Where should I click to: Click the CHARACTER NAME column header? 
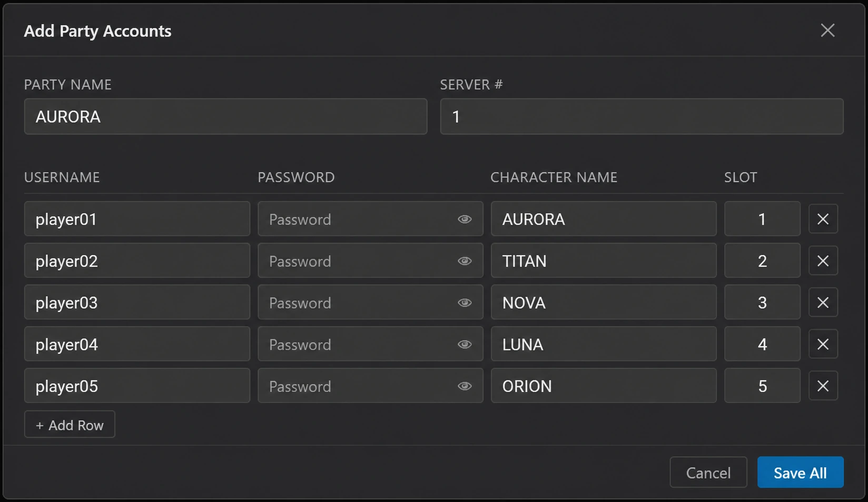click(x=554, y=177)
